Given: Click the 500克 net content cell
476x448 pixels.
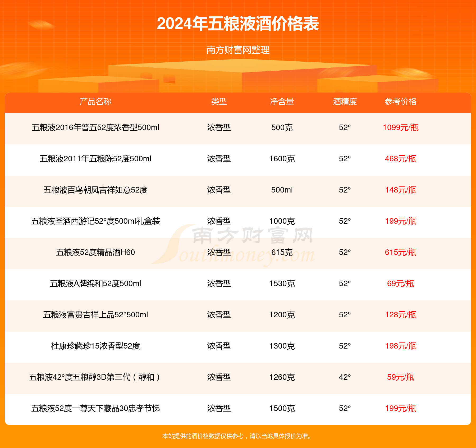Looking at the screenshot, I should point(282,127).
